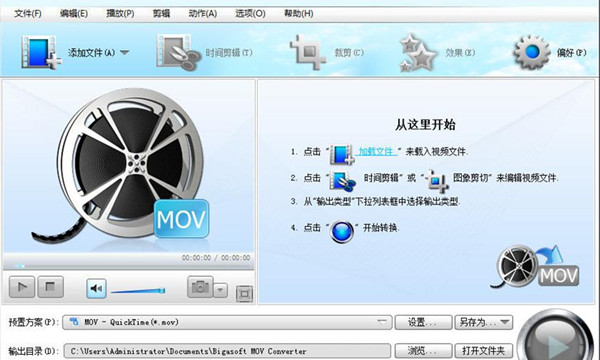Viewport: 600px width, 360px height.
Task: Click the play button in preview controls
Action: point(22,287)
